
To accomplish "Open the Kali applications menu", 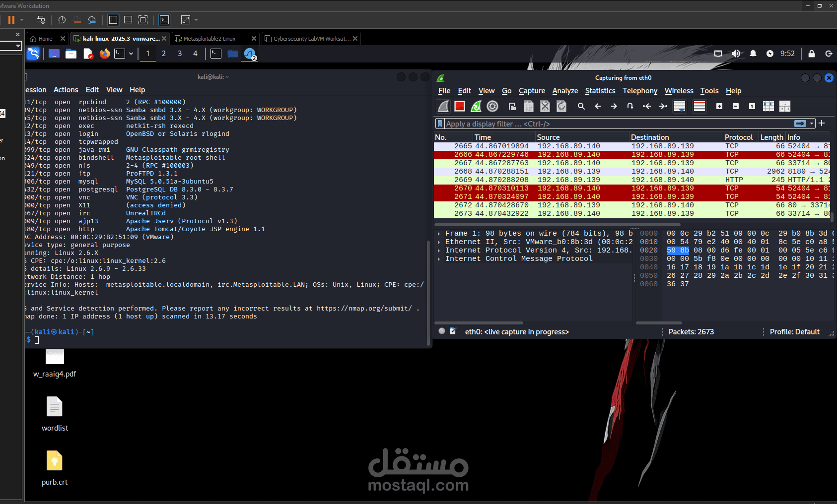I will [x=33, y=54].
